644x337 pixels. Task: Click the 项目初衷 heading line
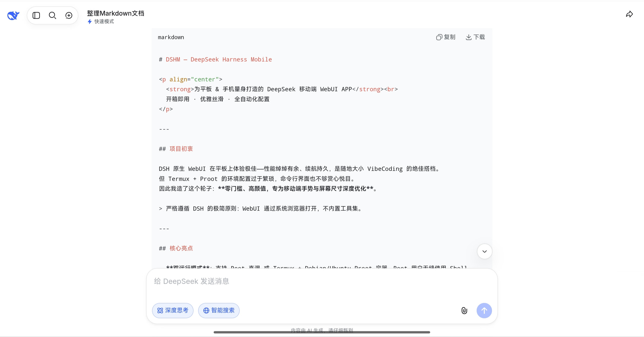(x=176, y=149)
